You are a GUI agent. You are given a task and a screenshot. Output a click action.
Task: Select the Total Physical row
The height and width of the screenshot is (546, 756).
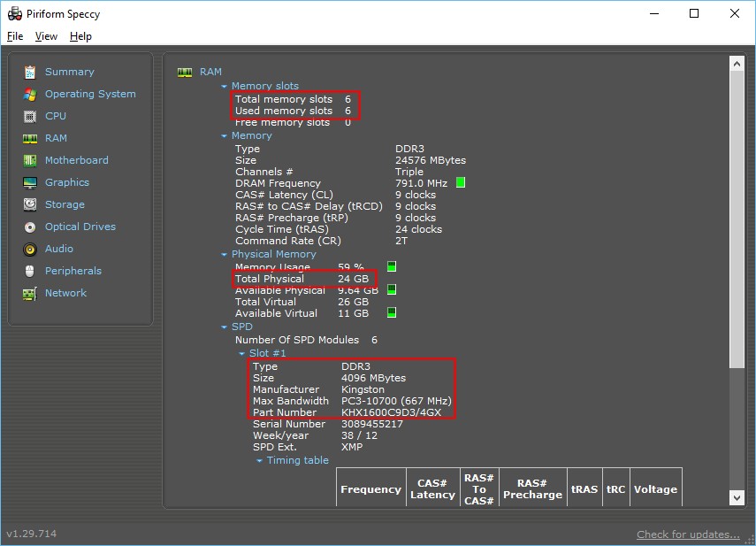302,280
